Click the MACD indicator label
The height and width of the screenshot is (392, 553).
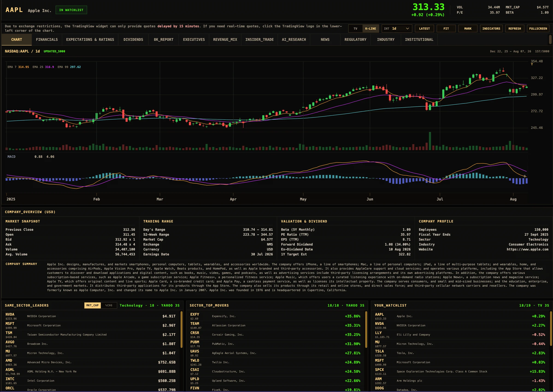(11, 157)
